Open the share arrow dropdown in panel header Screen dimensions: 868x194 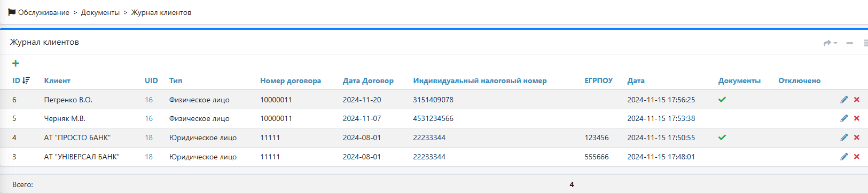(x=830, y=43)
